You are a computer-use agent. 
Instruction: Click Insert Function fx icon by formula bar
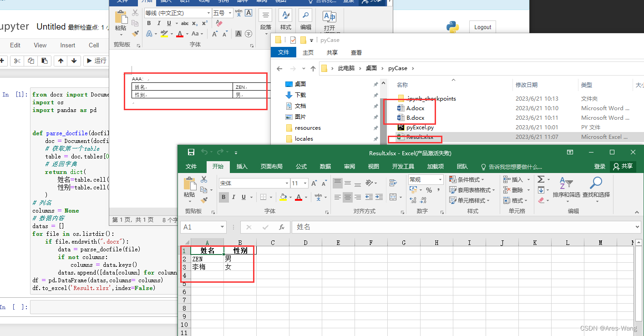(282, 227)
